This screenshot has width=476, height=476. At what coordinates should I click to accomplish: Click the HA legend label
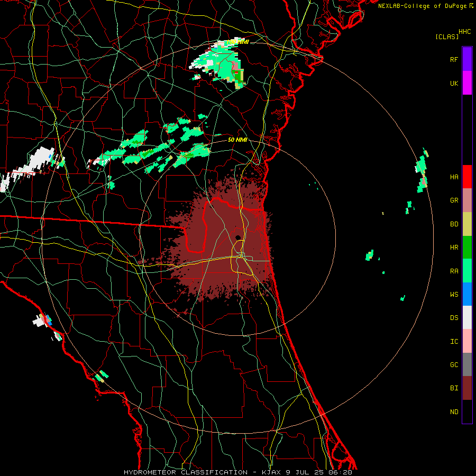[454, 177]
